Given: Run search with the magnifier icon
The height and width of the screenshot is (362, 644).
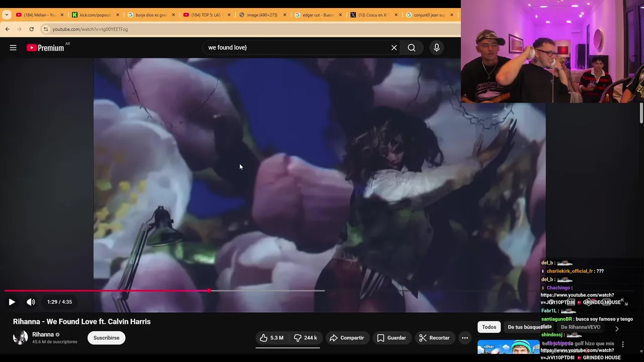Looking at the screenshot, I should [412, 48].
